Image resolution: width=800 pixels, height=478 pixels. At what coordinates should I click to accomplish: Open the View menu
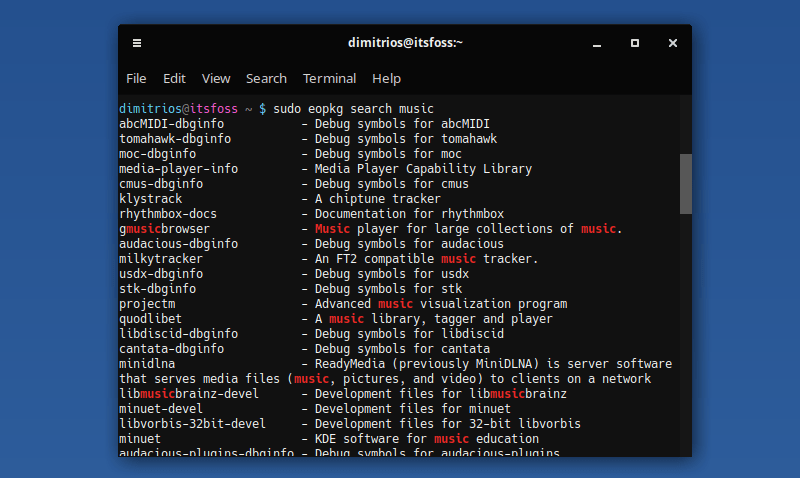pyautogui.click(x=216, y=79)
